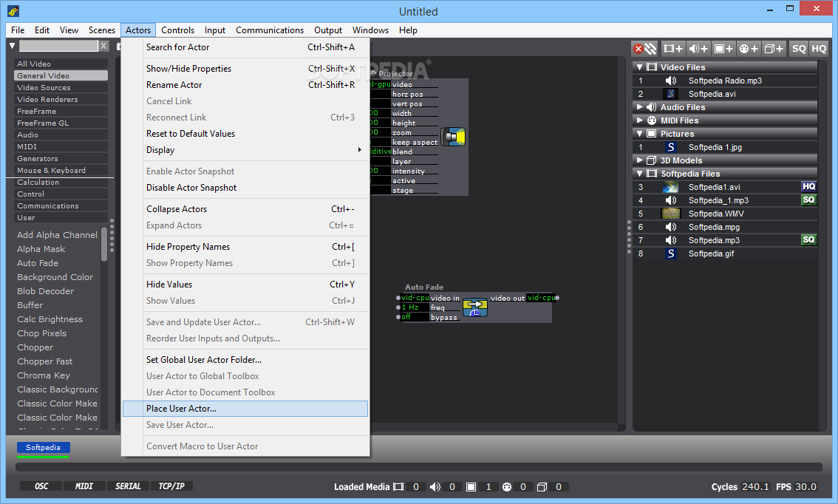
Task: Choose Place User Actor... menu entry
Action: pos(245,409)
